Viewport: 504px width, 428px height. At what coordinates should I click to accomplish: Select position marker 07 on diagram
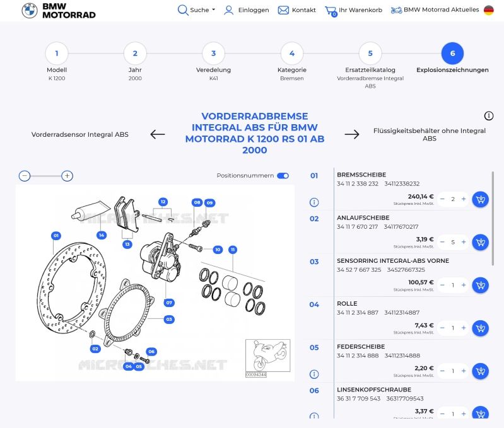click(169, 303)
